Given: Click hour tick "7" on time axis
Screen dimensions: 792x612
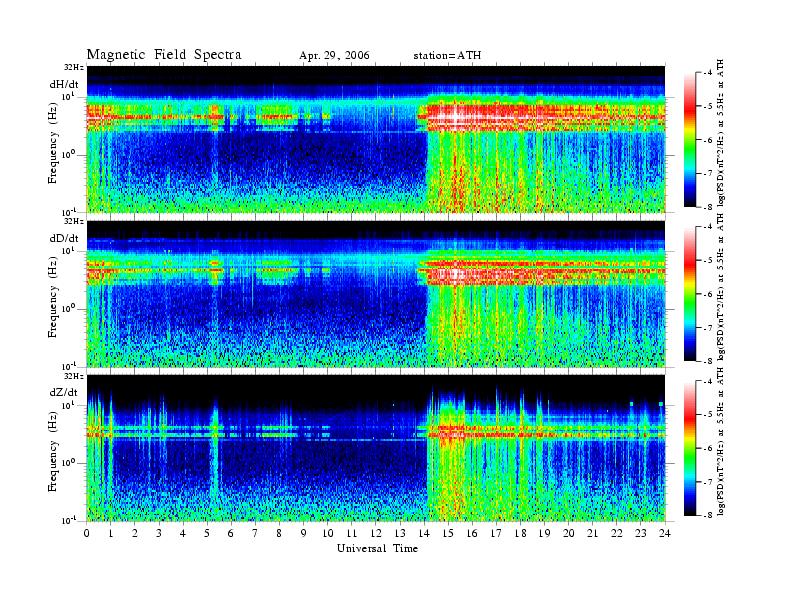Looking at the screenshot, I should [256, 533].
